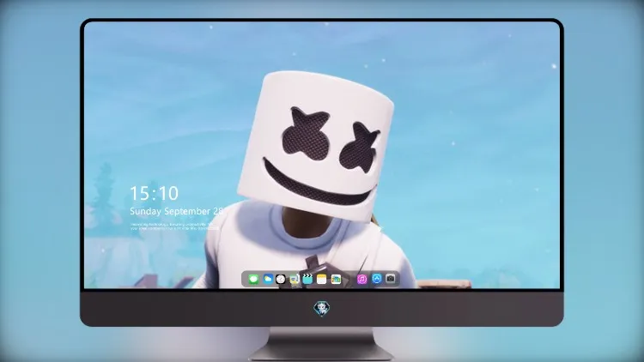This screenshot has width=644, height=362.
Task: Open the Clock app in the dock
Action: click(x=281, y=279)
